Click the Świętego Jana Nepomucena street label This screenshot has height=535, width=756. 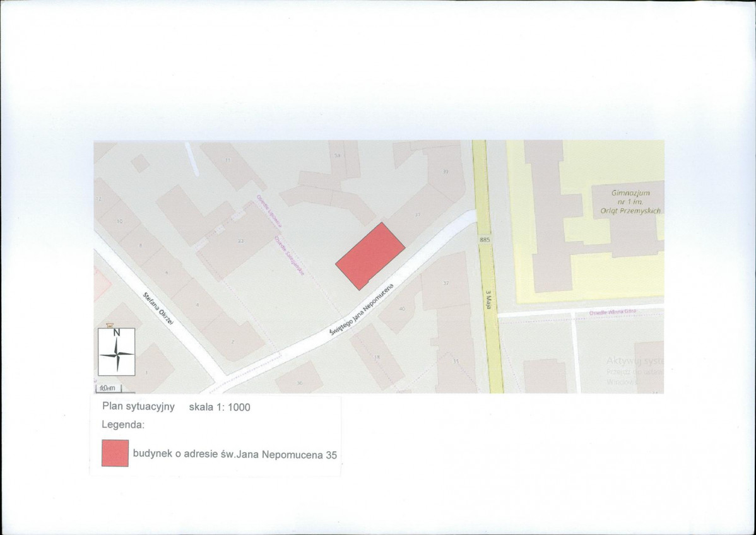[x=361, y=312]
